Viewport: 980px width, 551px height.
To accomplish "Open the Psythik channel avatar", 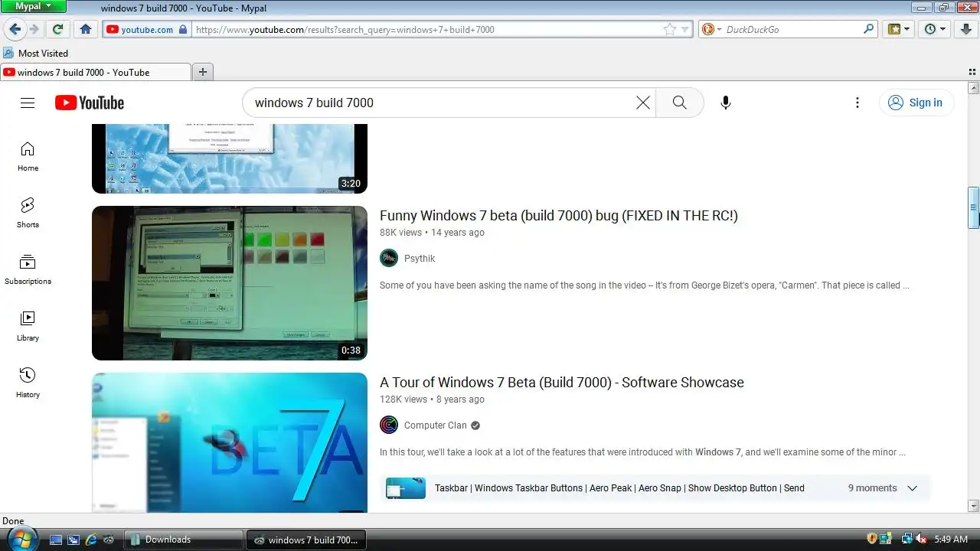I will pyautogui.click(x=389, y=258).
